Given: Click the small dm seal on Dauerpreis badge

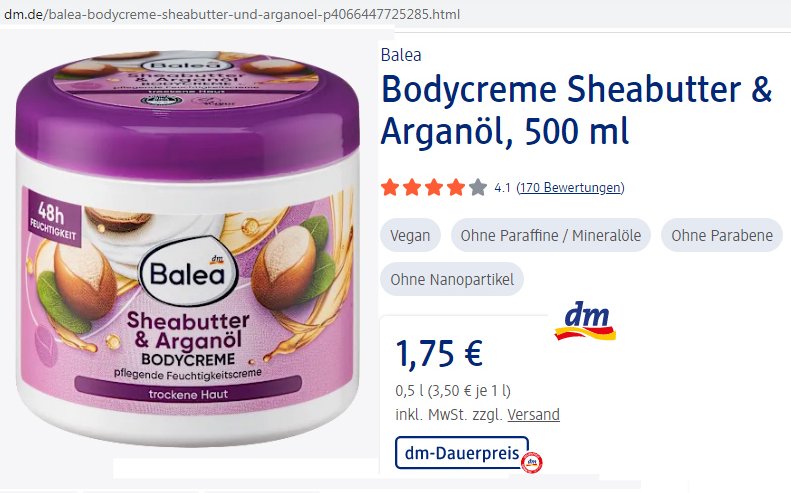Looking at the screenshot, I should point(531,463).
